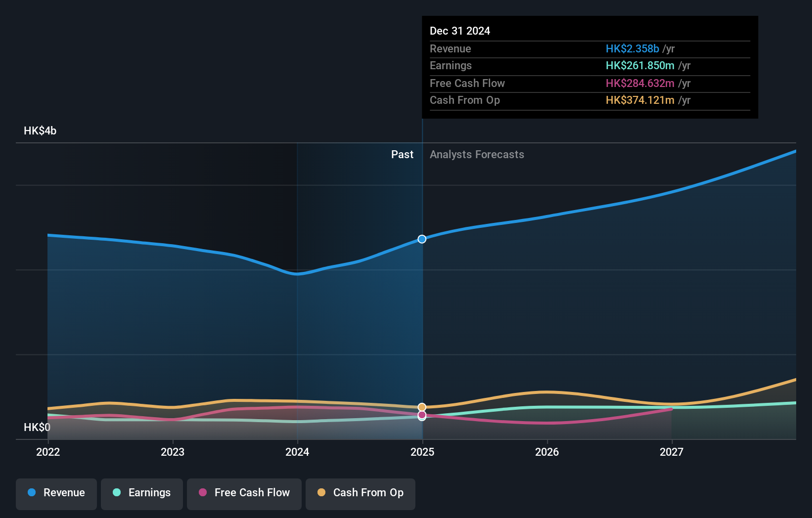Click the Dec 31 2024 tooltip date
Screen dimensions: 812x518
pyautogui.click(x=460, y=31)
